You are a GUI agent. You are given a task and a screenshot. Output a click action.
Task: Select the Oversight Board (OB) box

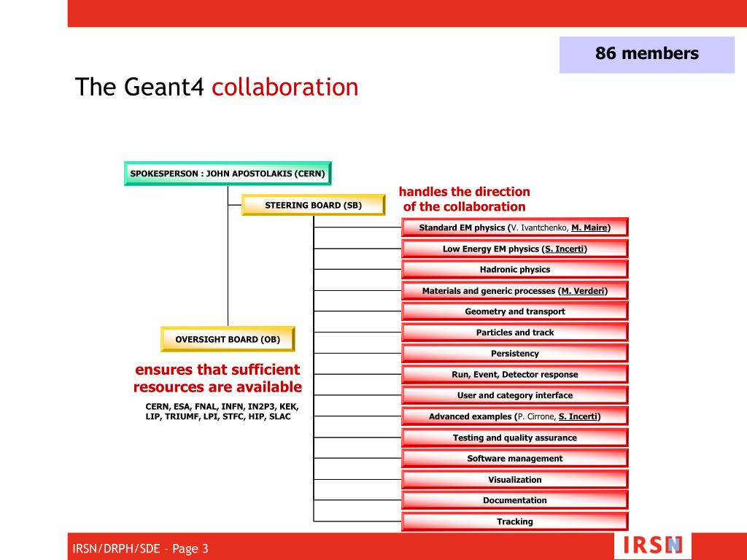click(x=228, y=339)
